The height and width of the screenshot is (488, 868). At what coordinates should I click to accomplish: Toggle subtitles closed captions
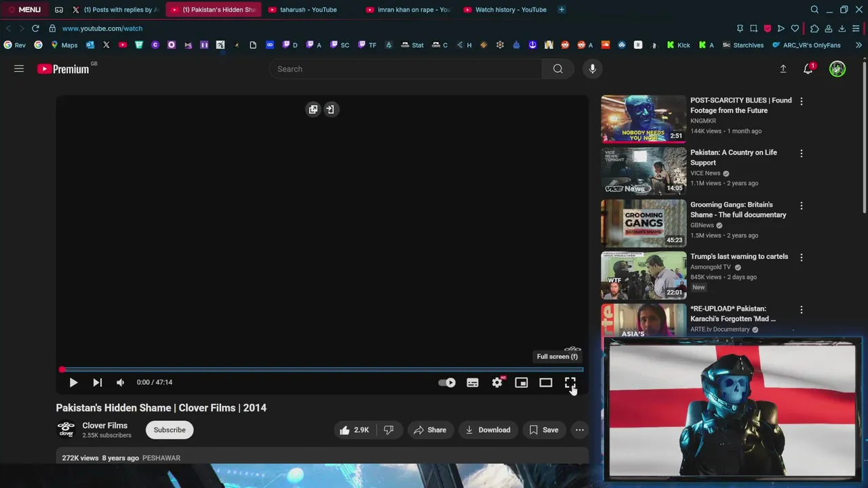473,382
